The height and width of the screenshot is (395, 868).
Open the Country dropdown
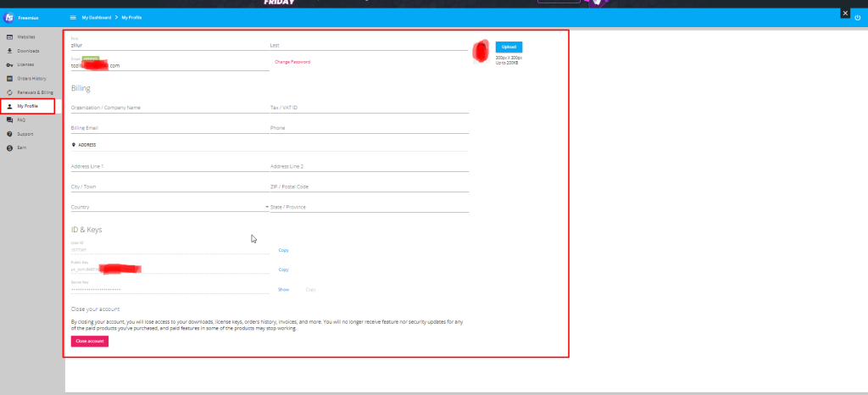170,207
